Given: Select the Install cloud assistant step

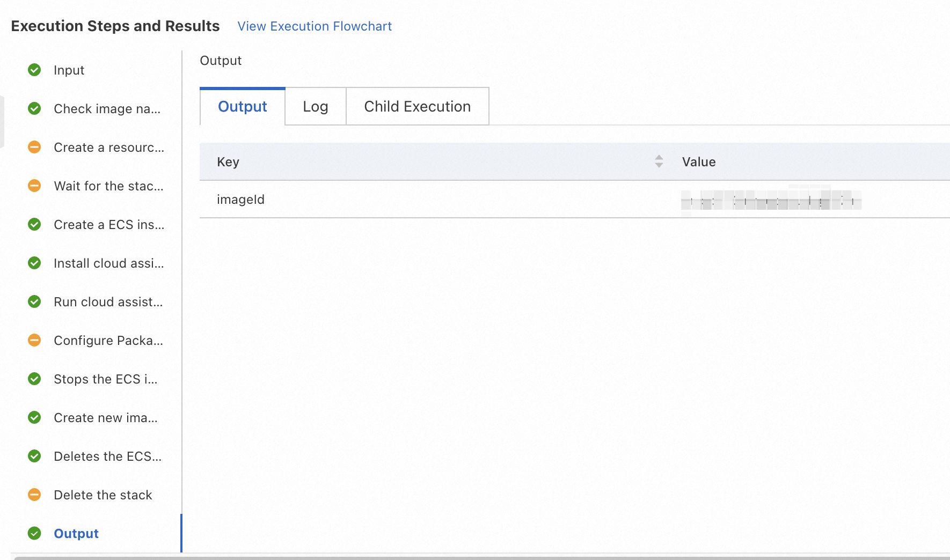Looking at the screenshot, I should click(109, 263).
